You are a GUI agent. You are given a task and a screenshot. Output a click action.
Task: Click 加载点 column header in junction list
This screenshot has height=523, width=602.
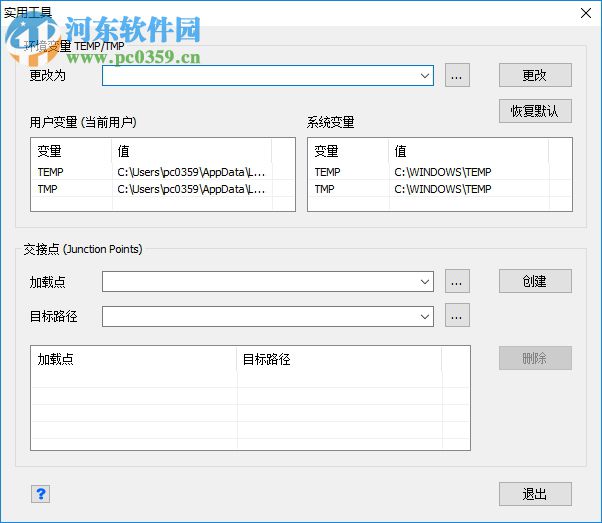click(134, 359)
